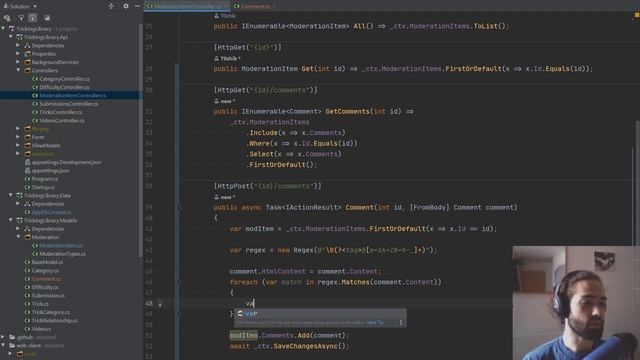Expand the .github attached folder
640x360 pixels.
pos(3,337)
